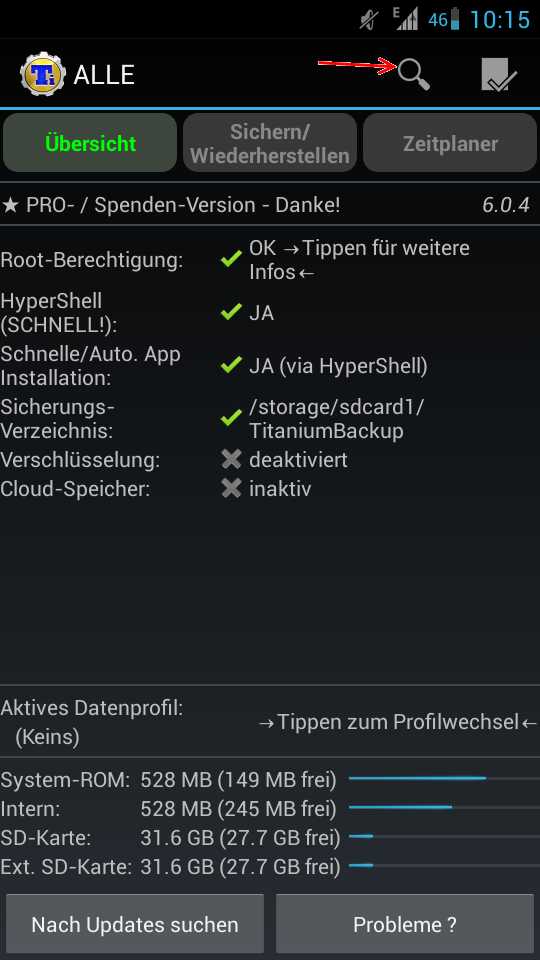Viewport: 540px width, 960px height.
Task: Select the Übersicht tab
Action: tap(90, 143)
